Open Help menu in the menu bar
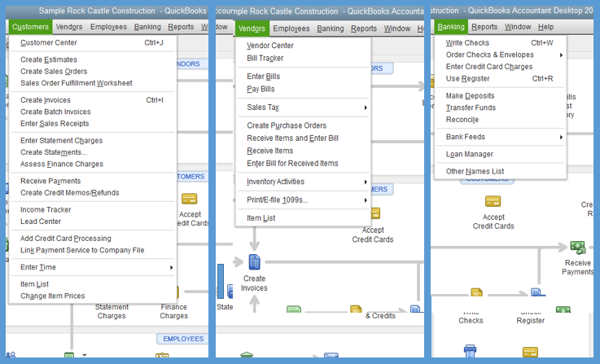Viewport: 600px width, 364px height. [x=545, y=27]
